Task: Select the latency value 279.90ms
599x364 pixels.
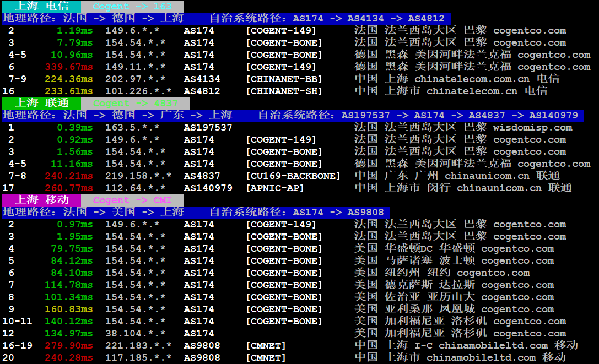Action: (x=69, y=346)
